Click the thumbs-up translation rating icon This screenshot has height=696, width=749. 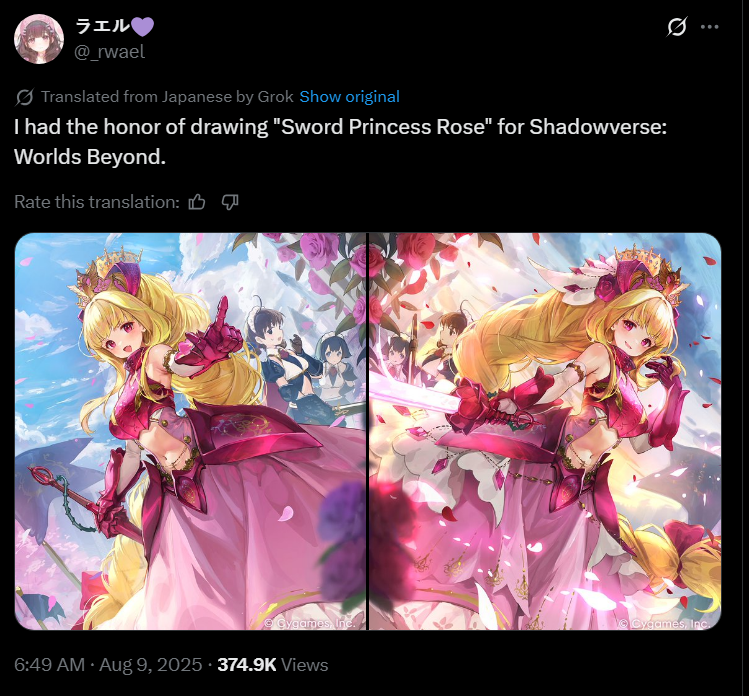click(x=197, y=202)
